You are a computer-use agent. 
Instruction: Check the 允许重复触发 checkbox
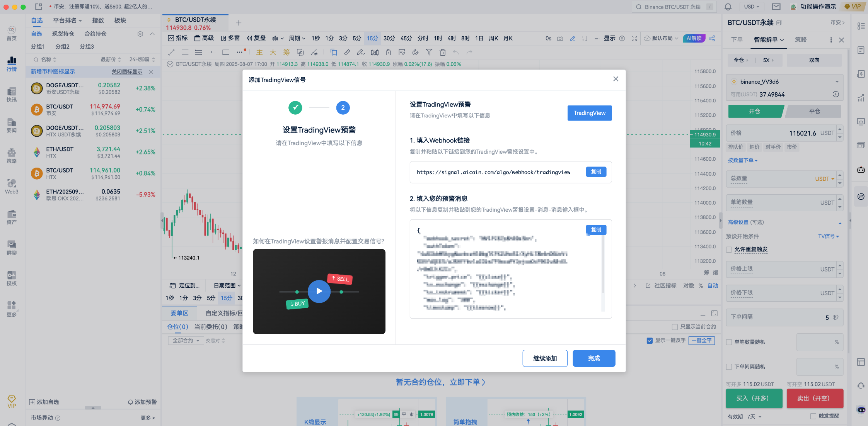point(729,249)
